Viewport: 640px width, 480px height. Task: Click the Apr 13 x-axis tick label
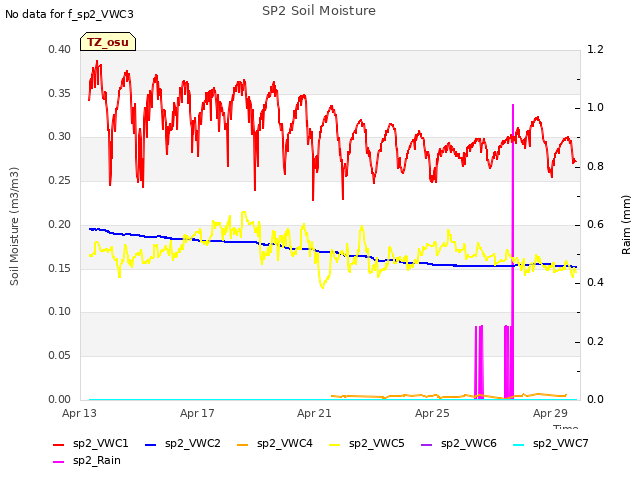(79, 413)
